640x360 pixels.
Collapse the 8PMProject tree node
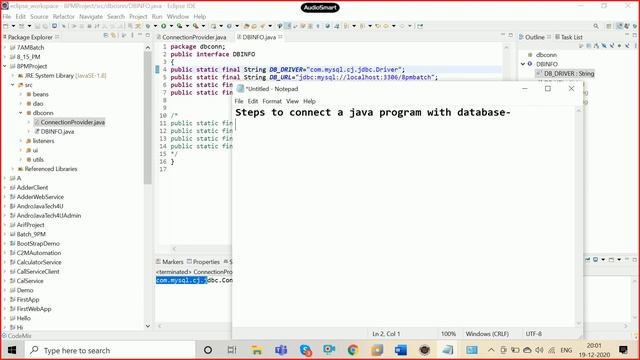click(x=5, y=66)
